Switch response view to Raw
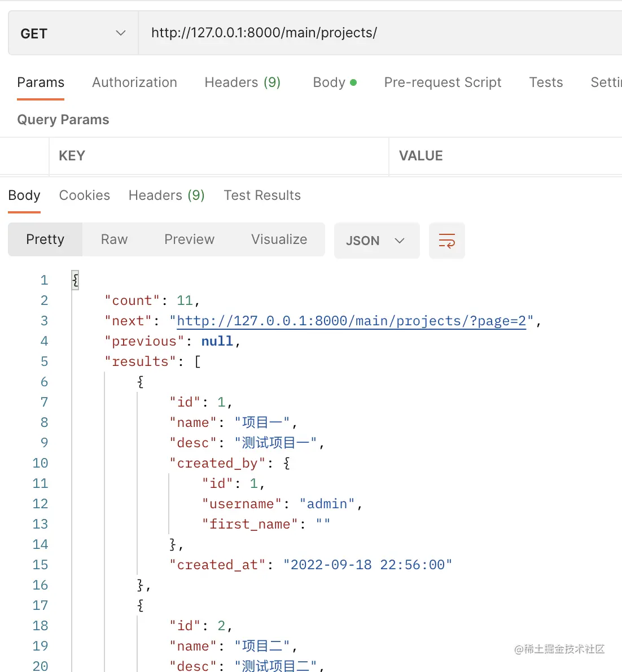 coord(114,239)
